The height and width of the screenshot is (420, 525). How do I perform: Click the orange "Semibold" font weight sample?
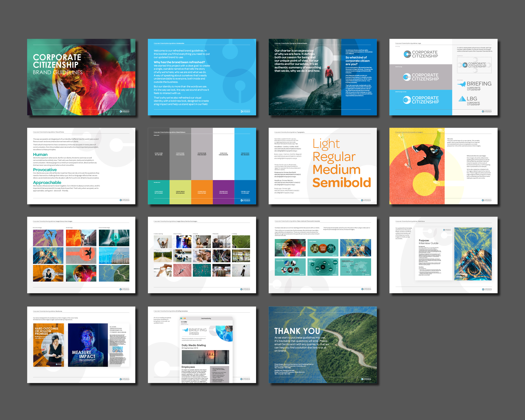(342, 183)
